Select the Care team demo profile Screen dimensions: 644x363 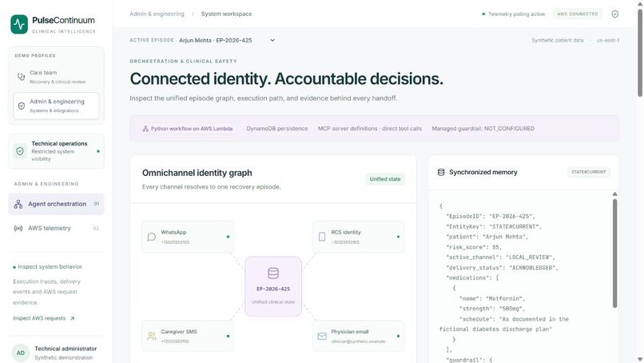click(56, 77)
